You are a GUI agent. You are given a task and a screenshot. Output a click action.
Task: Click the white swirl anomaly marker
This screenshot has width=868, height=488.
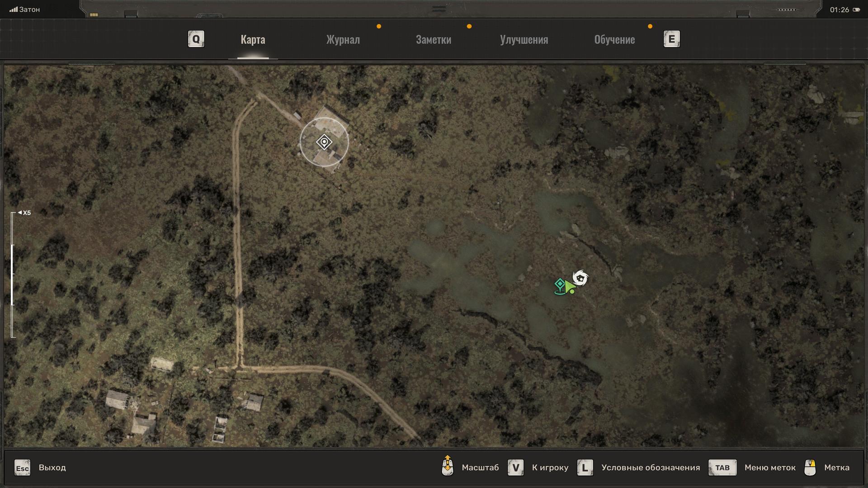(580, 278)
